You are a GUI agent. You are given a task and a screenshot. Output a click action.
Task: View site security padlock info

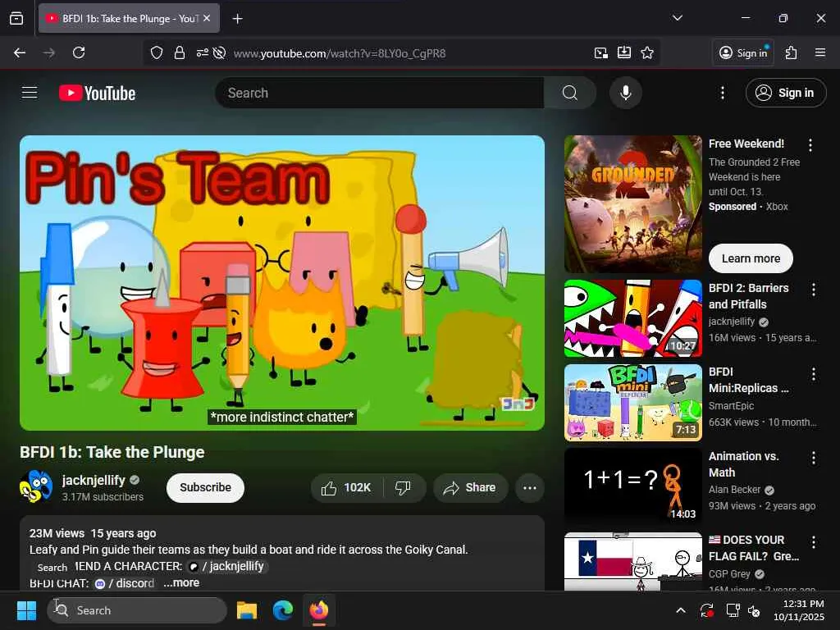[180, 52]
